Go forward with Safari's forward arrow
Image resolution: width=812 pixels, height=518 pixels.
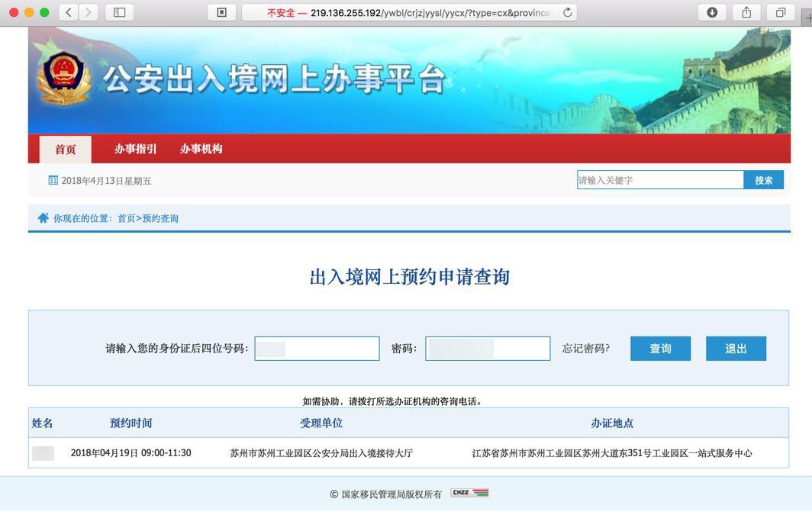pyautogui.click(x=88, y=12)
